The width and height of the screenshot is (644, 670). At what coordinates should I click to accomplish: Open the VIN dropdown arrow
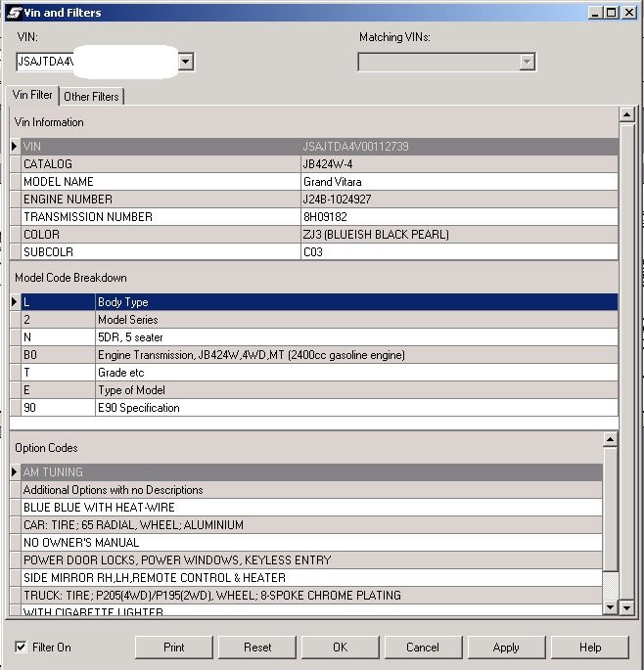coord(186,62)
